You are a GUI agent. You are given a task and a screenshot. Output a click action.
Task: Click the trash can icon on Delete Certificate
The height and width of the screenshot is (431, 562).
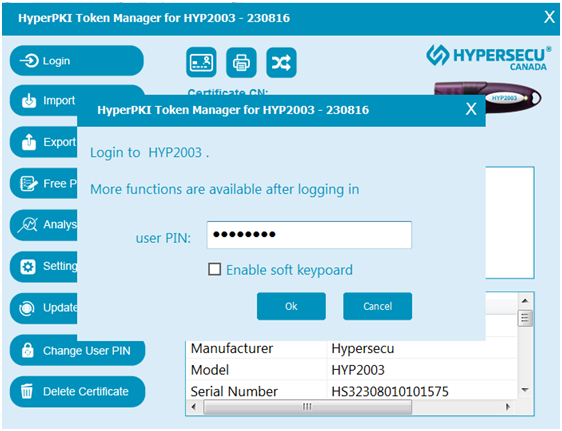point(27,391)
